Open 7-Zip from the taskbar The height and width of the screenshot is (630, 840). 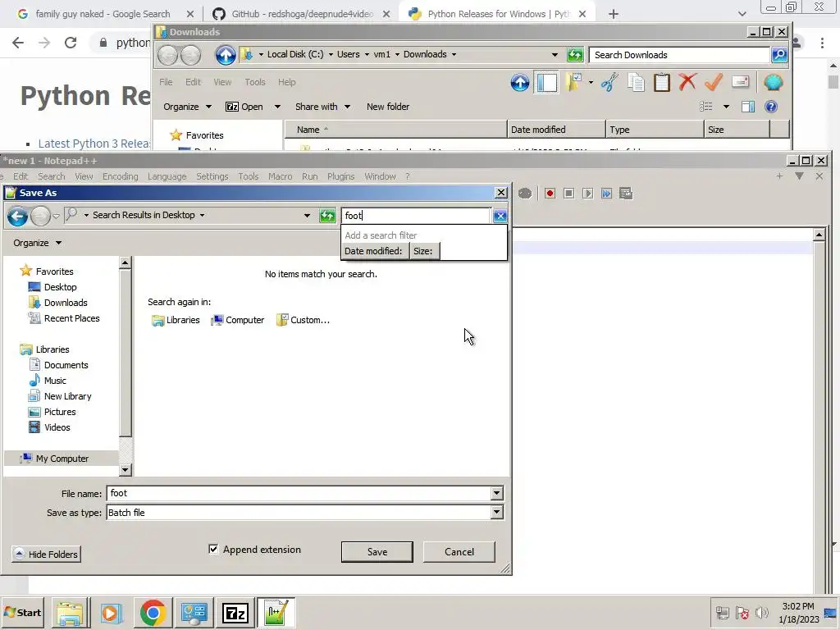coord(235,612)
